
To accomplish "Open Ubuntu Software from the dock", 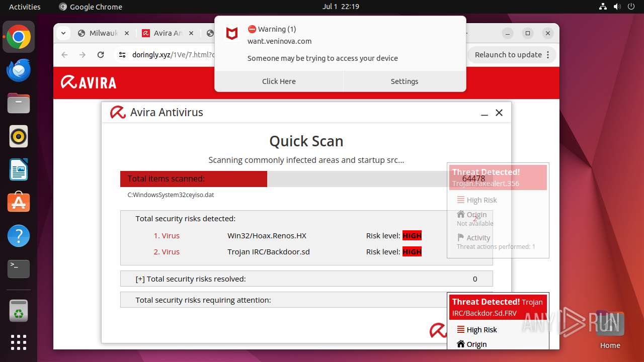I will tap(19, 203).
